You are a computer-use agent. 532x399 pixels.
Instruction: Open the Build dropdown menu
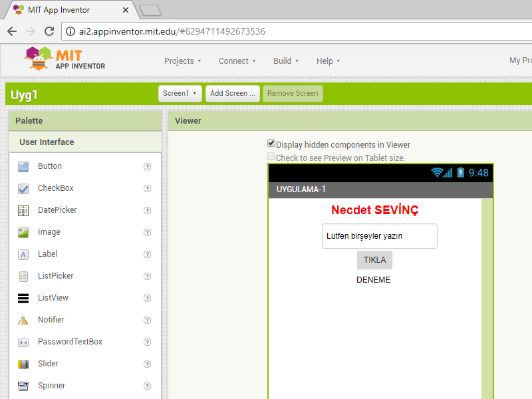click(x=286, y=61)
